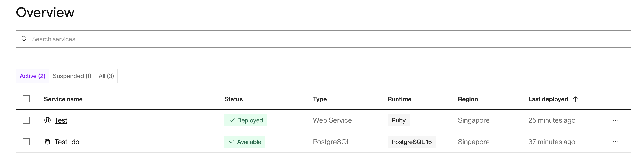Show the Suspended (1) services tab
The height and width of the screenshot is (158, 644).
[x=72, y=76]
